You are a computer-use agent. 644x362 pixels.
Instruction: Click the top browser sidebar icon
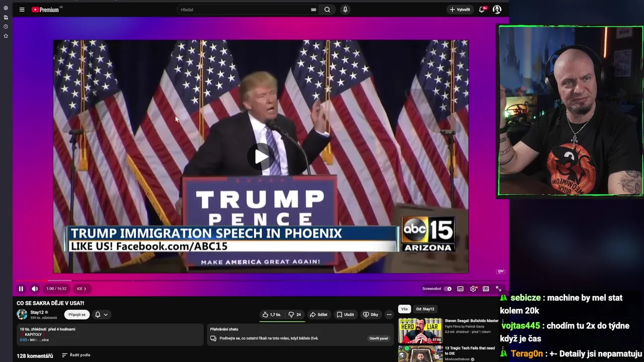[x=6, y=8]
